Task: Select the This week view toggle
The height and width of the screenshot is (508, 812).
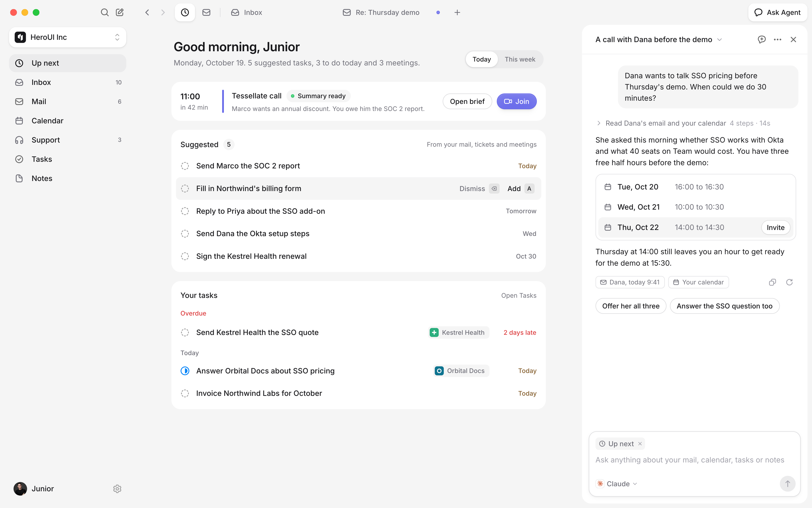Action: 520,59
